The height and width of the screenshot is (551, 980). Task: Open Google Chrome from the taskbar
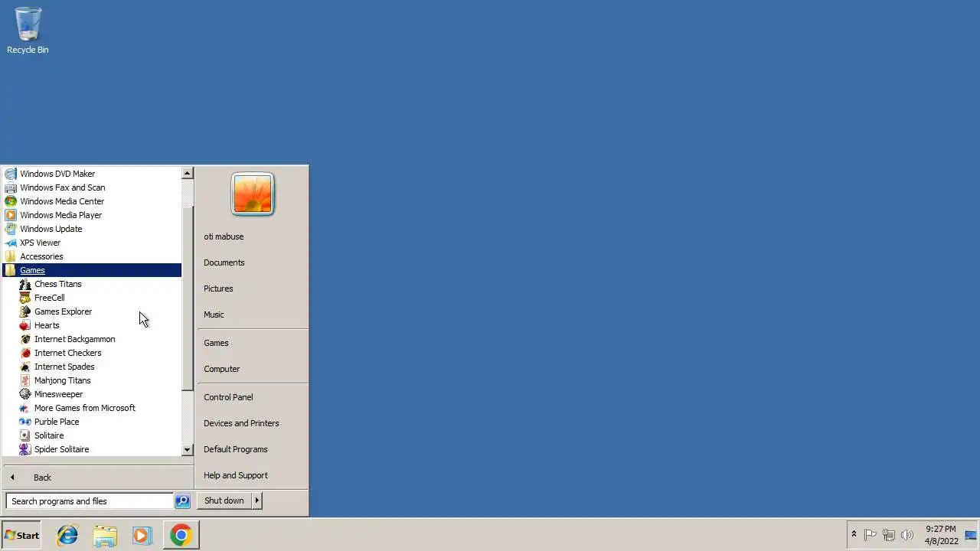(181, 535)
